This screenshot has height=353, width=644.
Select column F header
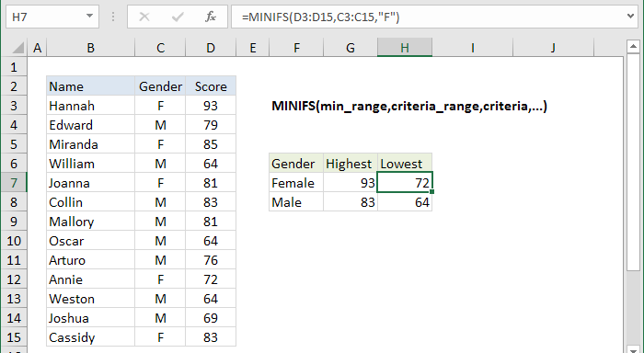(x=296, y=48)
